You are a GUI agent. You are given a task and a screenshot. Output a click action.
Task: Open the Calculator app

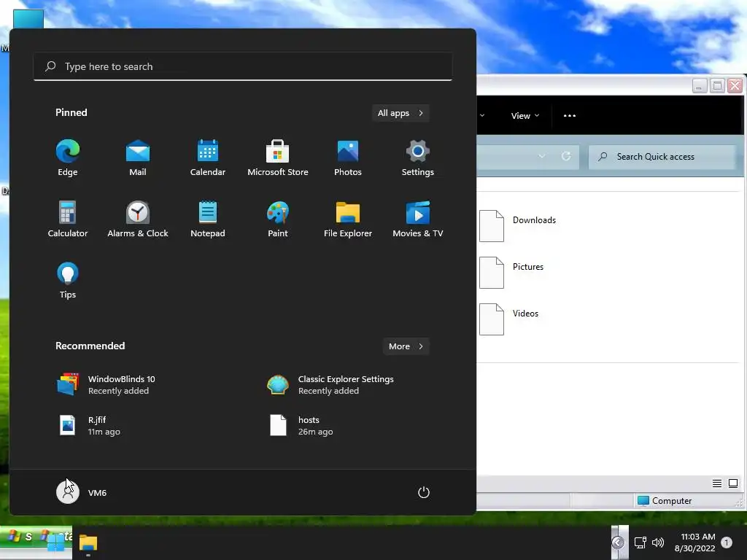[68, 219]
